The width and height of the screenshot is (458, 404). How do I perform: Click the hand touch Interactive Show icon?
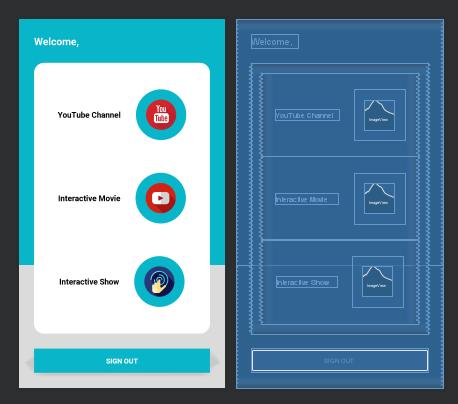(x=159, y=281)
